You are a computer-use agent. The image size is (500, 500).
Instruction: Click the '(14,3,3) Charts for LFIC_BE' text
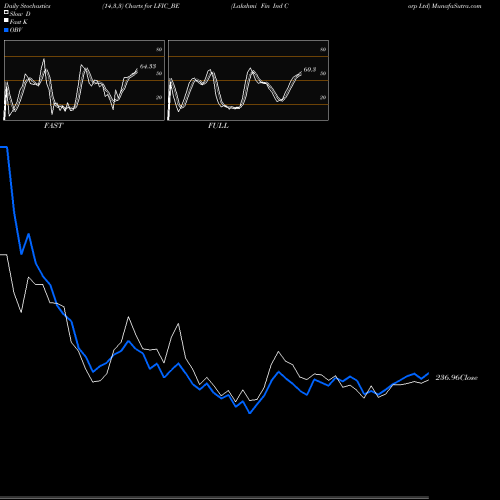[141, 6]
